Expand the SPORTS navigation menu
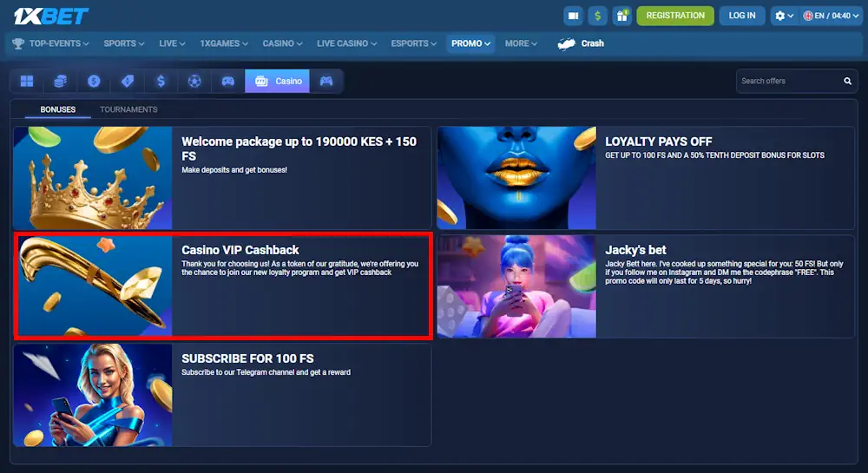The height and width of the screenshot is (473, 868). coord(124,43)
